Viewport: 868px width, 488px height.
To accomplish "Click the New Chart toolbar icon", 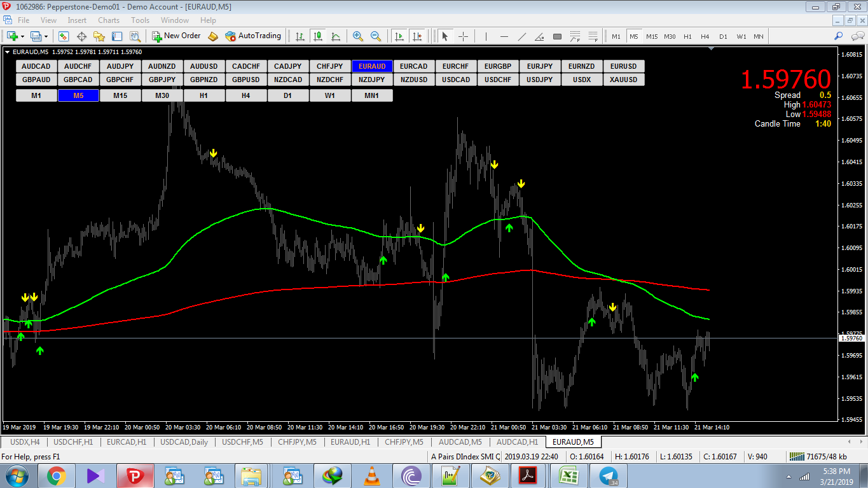I will point(12,36).
